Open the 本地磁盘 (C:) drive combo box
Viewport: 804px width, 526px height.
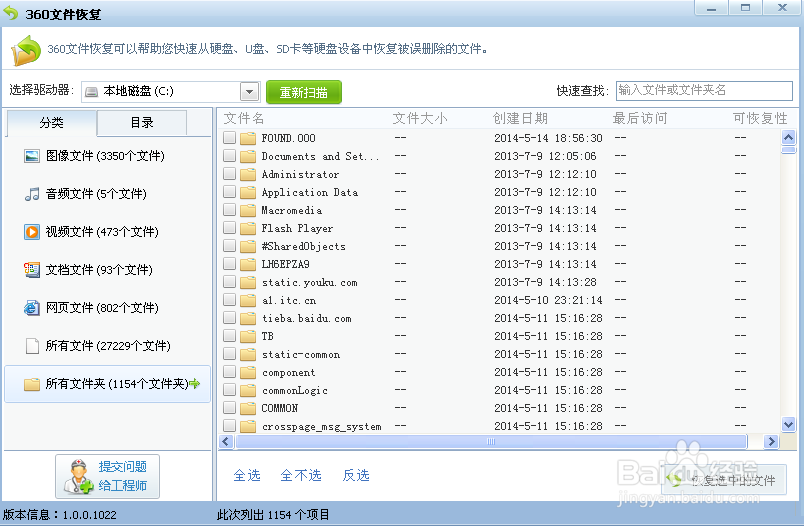[x=170, y=92]
